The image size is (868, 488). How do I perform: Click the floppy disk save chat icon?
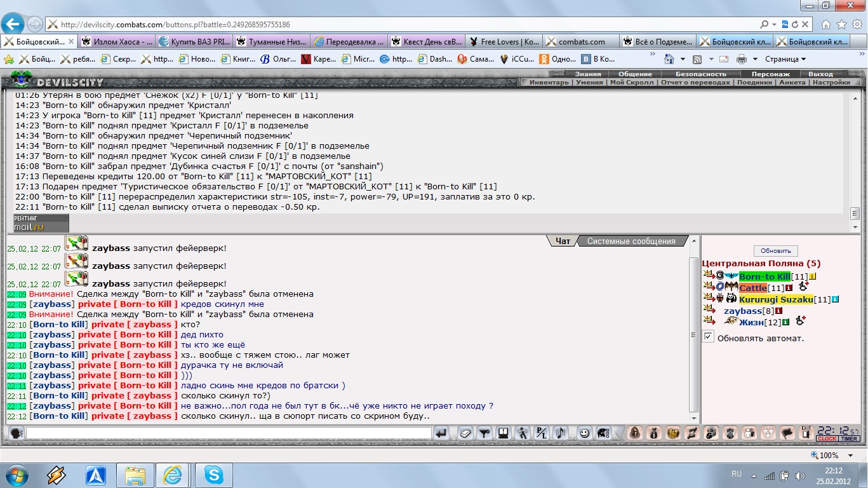504,433
